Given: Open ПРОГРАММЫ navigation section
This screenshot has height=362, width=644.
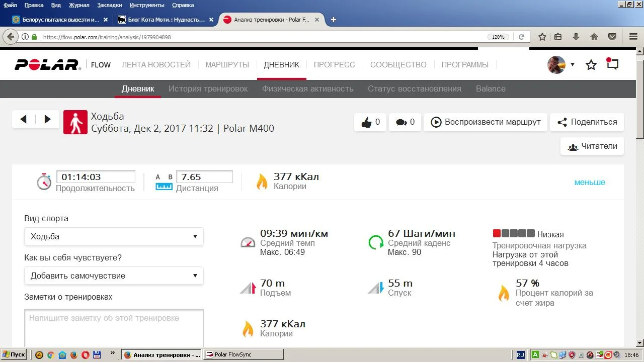Looking at the screenshot, I should click(x=465, y=65).
